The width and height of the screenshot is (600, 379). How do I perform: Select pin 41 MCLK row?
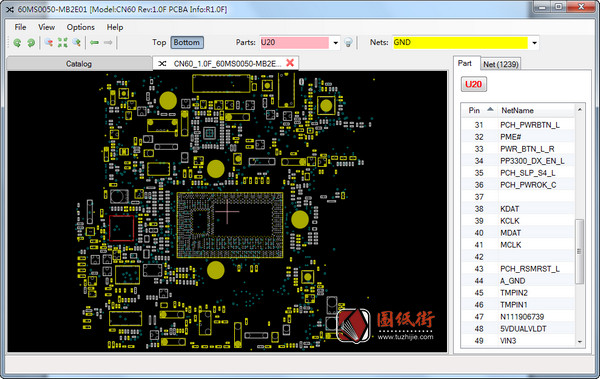click(518, 245)
